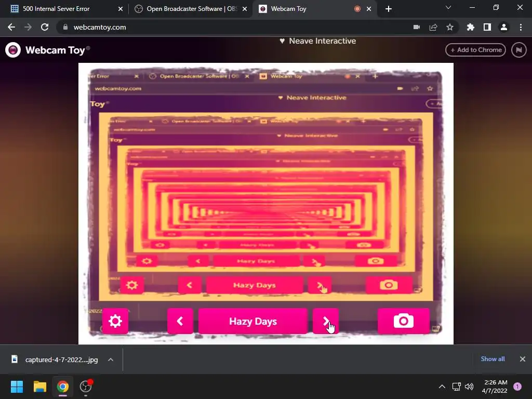Open a new browser tab

(389, 9)
